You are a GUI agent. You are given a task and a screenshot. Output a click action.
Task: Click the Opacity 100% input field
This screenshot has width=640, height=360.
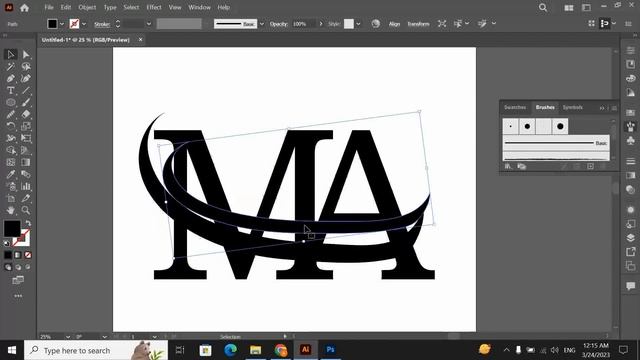pos(304,24)
